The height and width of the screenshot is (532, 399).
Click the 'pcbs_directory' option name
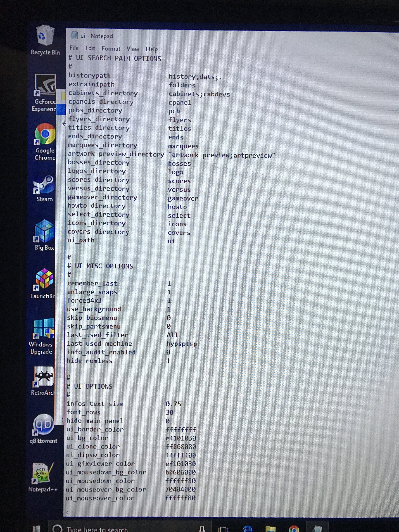pyautogui.click(x=95, y=110)
